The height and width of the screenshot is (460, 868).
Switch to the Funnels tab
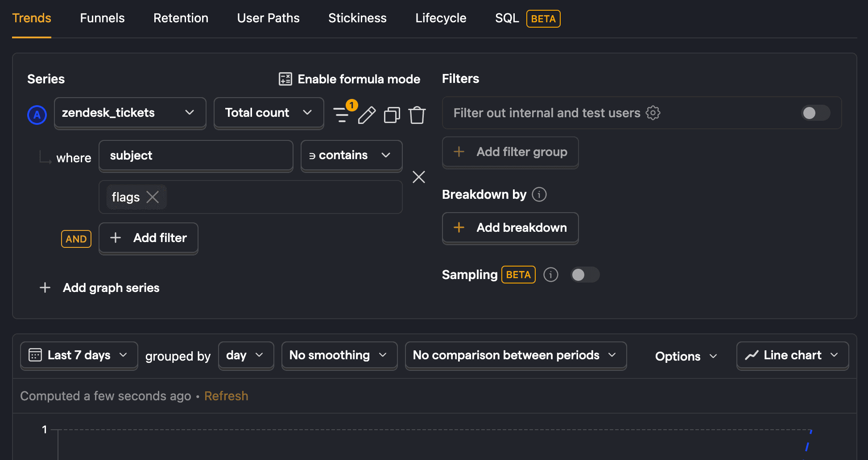(102, 18)
